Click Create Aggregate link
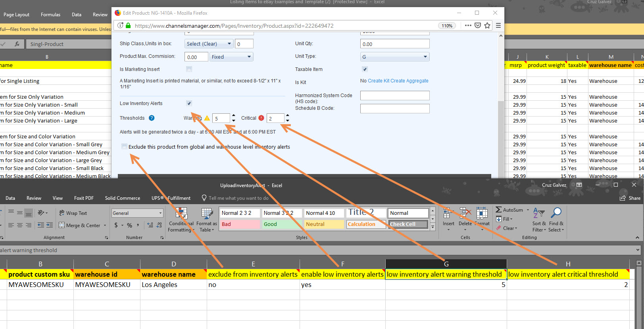This screenshot has height=329, width=644. [x=409, y=80]
